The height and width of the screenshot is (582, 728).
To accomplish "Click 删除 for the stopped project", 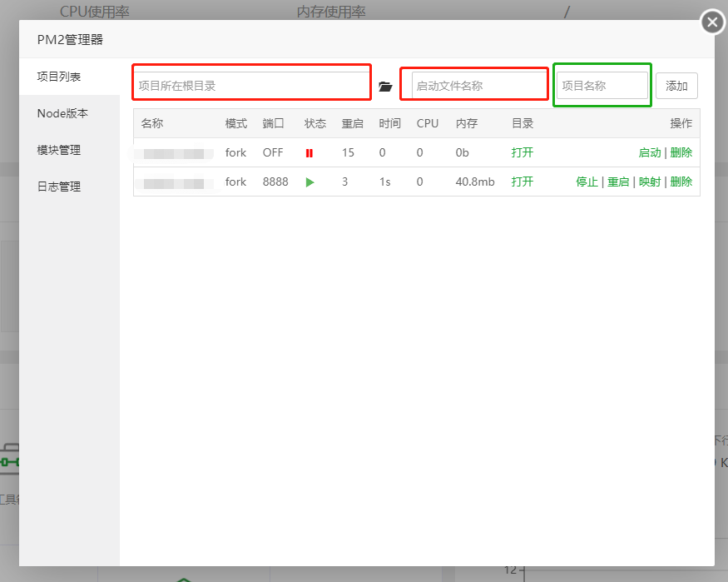I will [681, 152].
